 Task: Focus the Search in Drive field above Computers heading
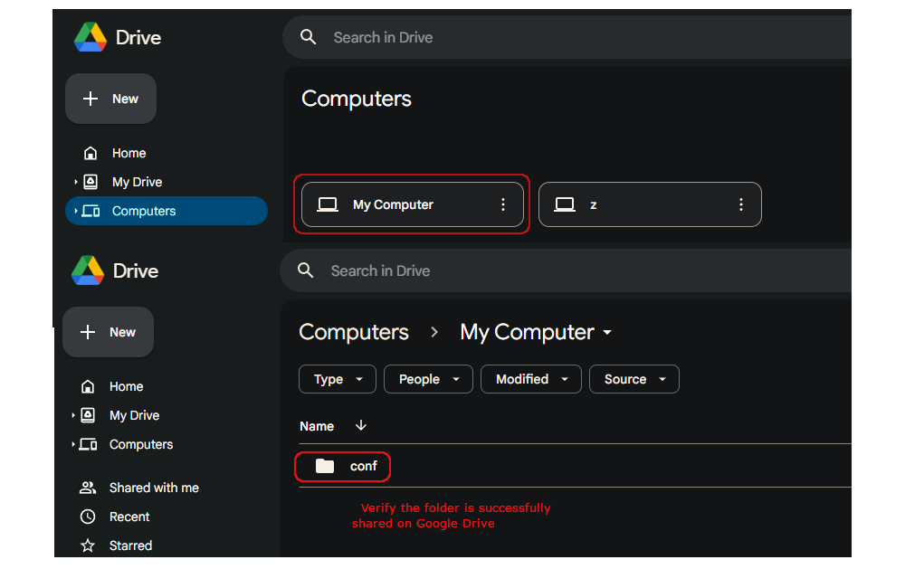567,37
